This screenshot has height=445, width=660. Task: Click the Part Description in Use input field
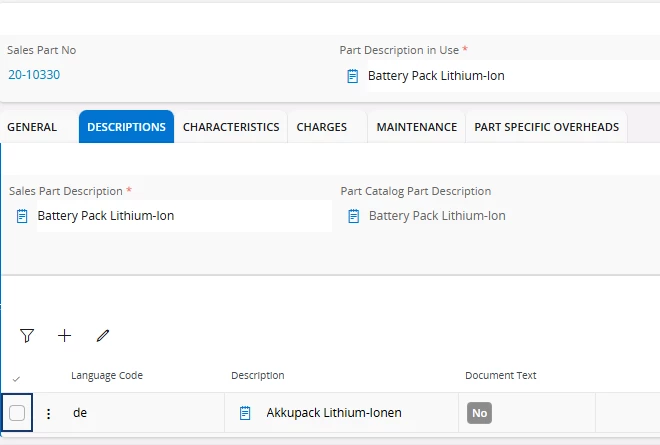pos(514,76)
